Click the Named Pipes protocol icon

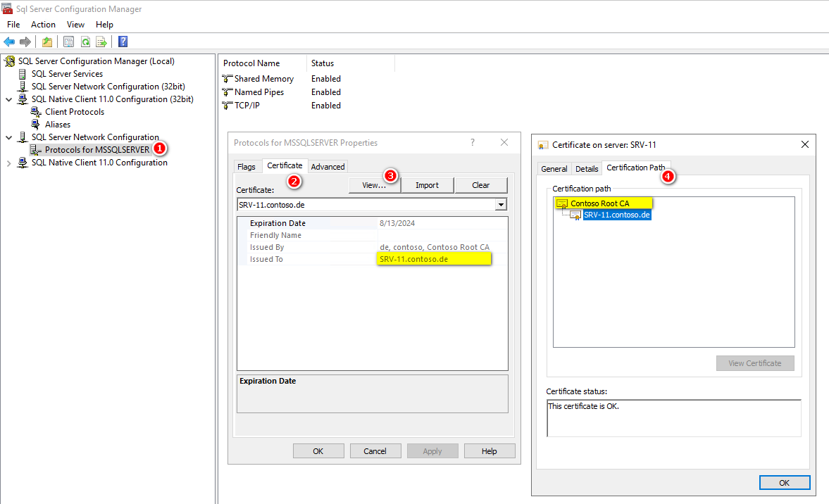[227, 92]
